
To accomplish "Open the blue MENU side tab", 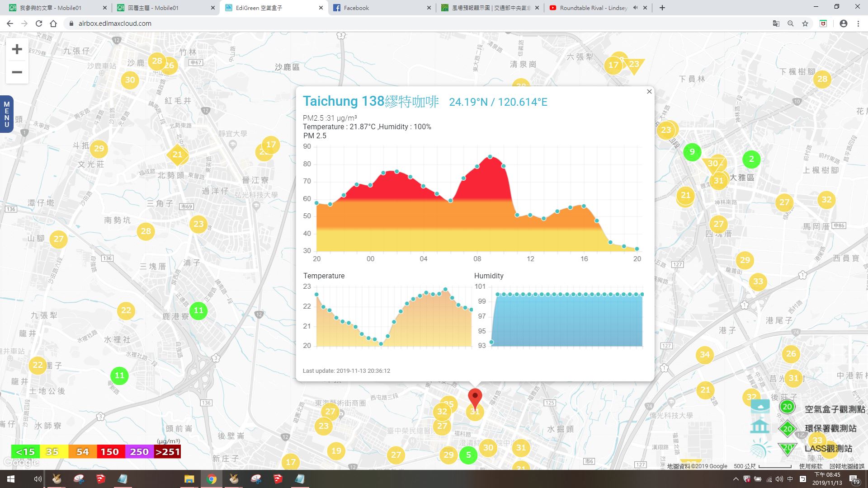I will pos(6,114).
